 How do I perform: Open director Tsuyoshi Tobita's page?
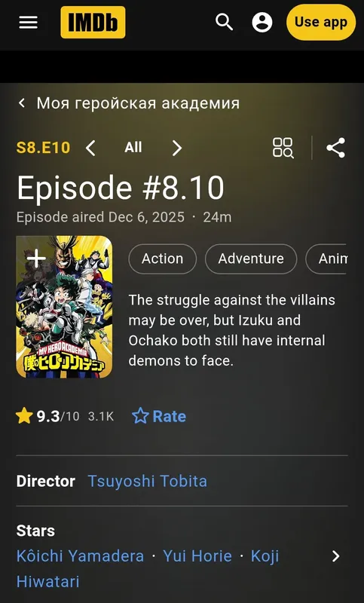[148, 481]
